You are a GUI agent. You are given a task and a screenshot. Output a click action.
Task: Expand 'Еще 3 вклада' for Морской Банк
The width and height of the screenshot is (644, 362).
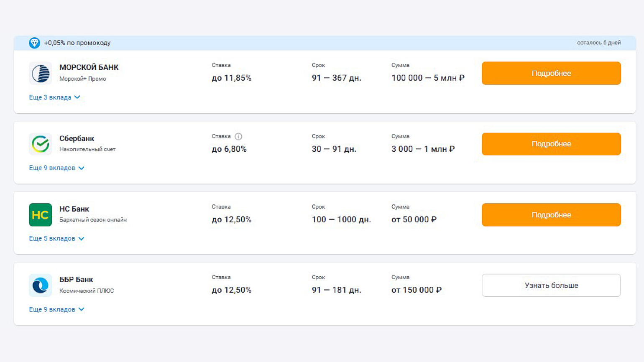tap(54, 97)
